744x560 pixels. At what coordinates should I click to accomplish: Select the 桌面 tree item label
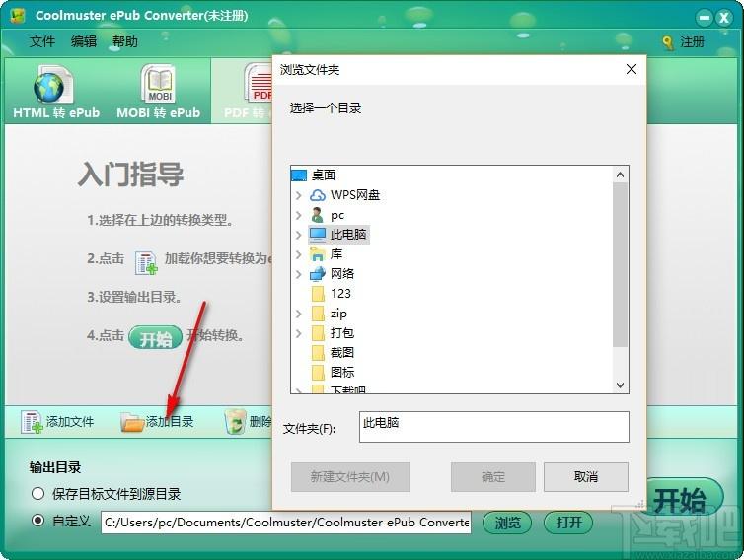pyautogui.click(x=324, y=175)
